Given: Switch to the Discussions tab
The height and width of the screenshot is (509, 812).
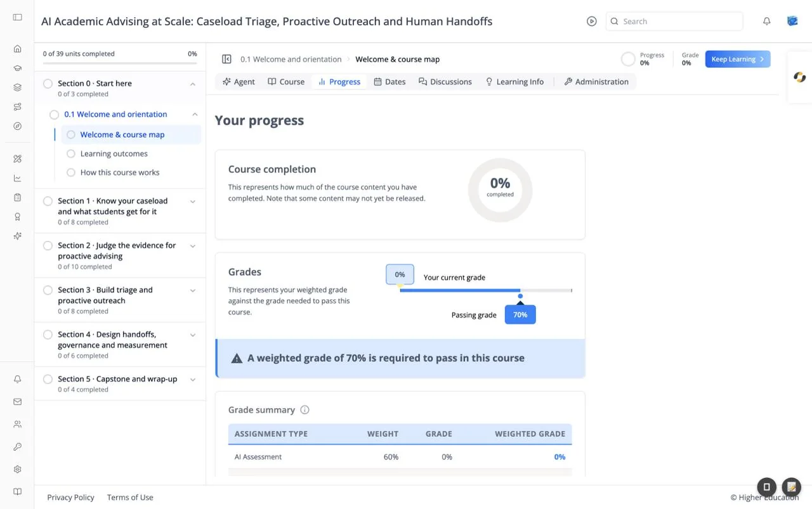Looking at the screenshot, I should tap(445, 82).
